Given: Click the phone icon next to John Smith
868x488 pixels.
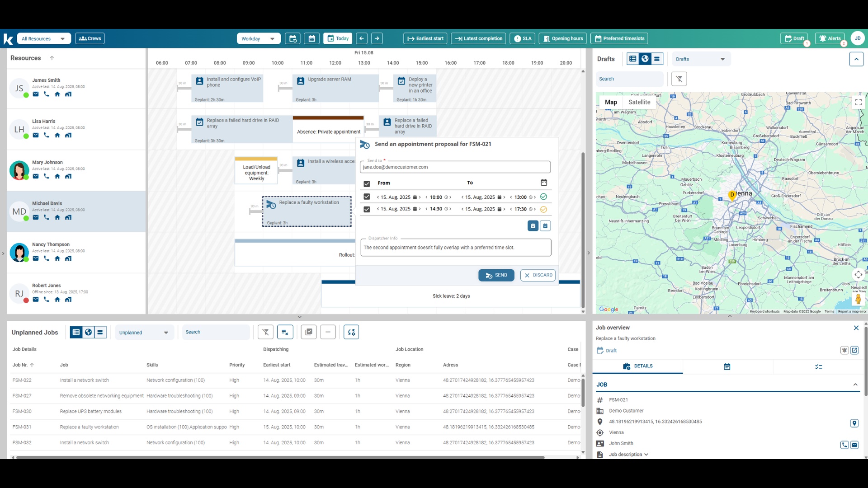Looking at the screenshot, I should (844, 445).
